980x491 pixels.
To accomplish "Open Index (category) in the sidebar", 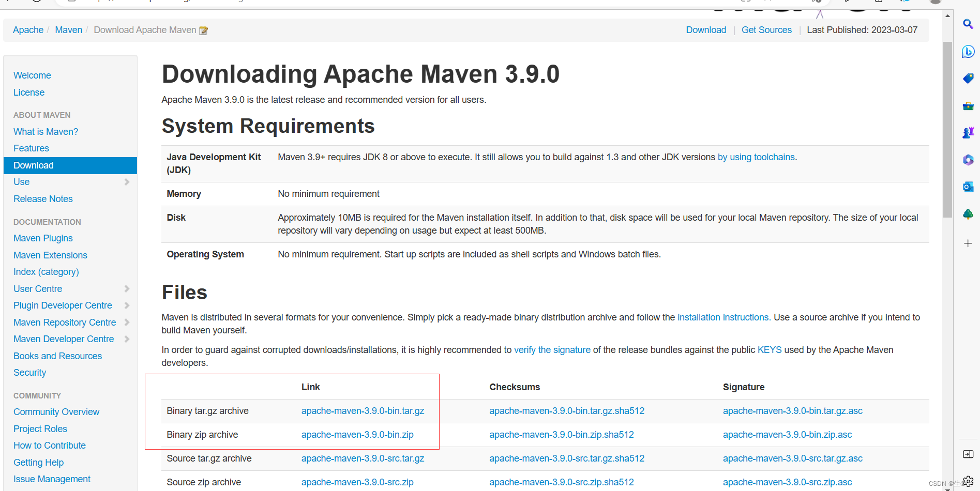I will (x=46, y=272).
